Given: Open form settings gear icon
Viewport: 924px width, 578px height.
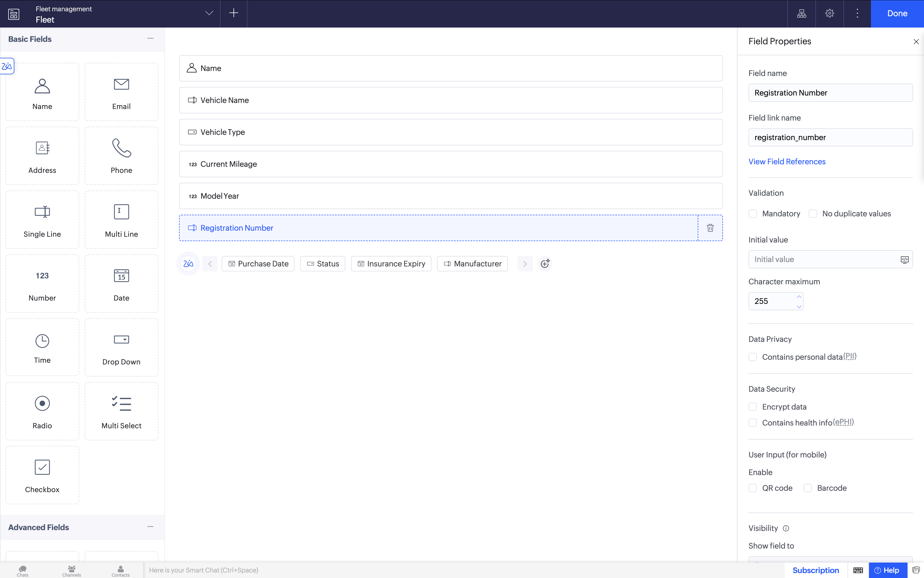Looking at the screenshot, I should tap(829, 13).
